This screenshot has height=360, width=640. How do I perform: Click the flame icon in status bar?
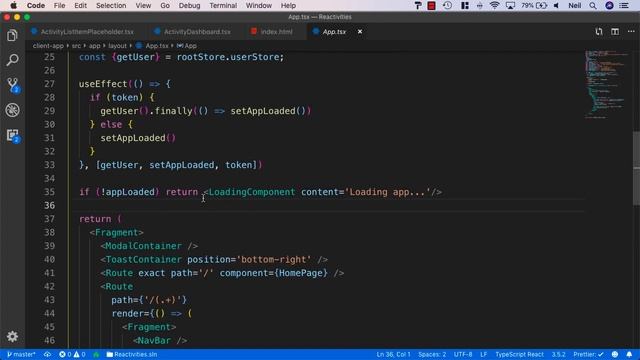[96, 354]
